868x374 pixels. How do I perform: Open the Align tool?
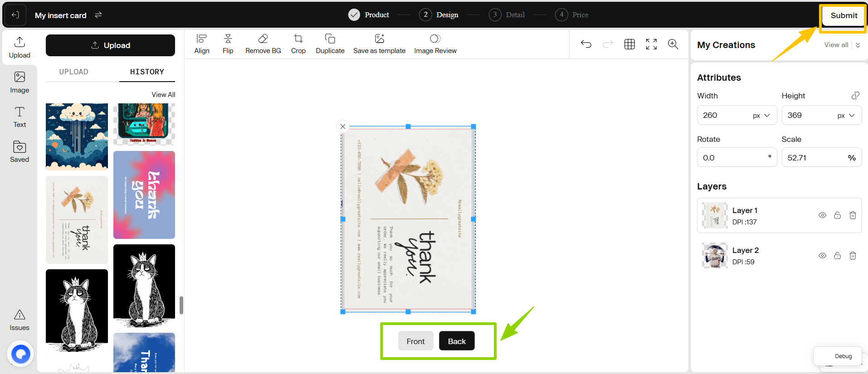click(202, 39)
